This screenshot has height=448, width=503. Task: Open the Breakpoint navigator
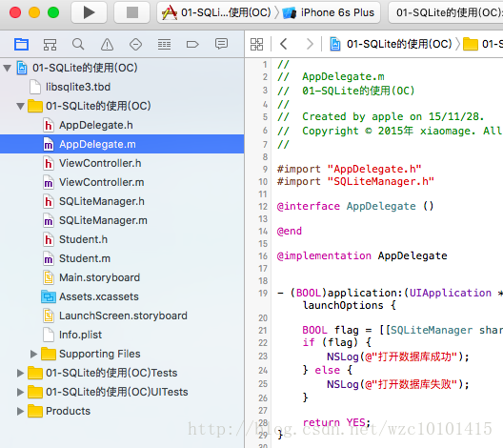point(192,44)
